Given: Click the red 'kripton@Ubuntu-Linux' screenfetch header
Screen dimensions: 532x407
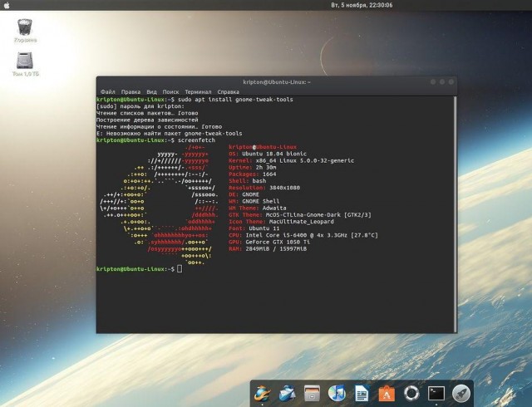Looking at the screenshot, I should click(263, 147).
